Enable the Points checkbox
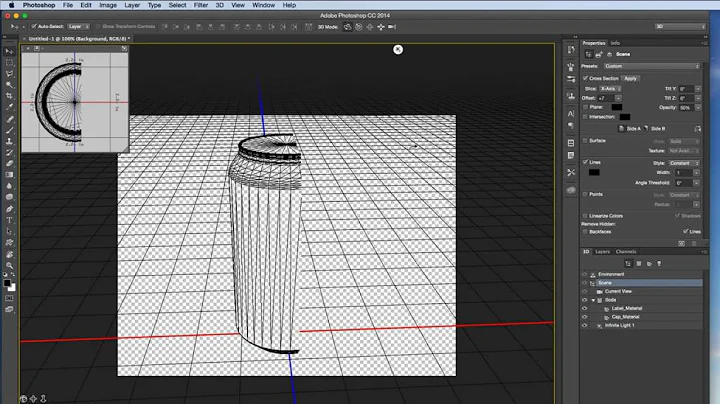720x404 pixels. coord(585,194)
